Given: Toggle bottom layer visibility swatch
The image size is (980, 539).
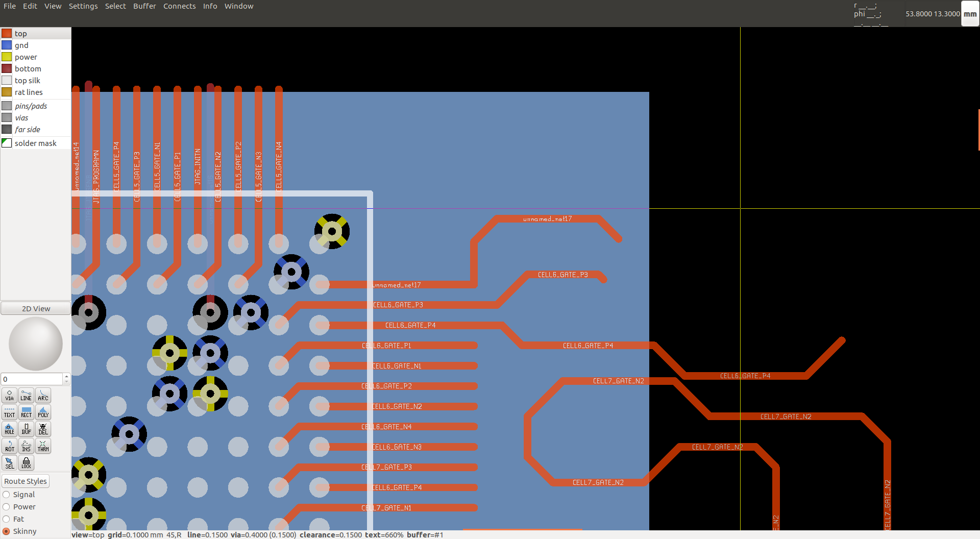Looking at the screenshot, I should [x=7, y=69].
